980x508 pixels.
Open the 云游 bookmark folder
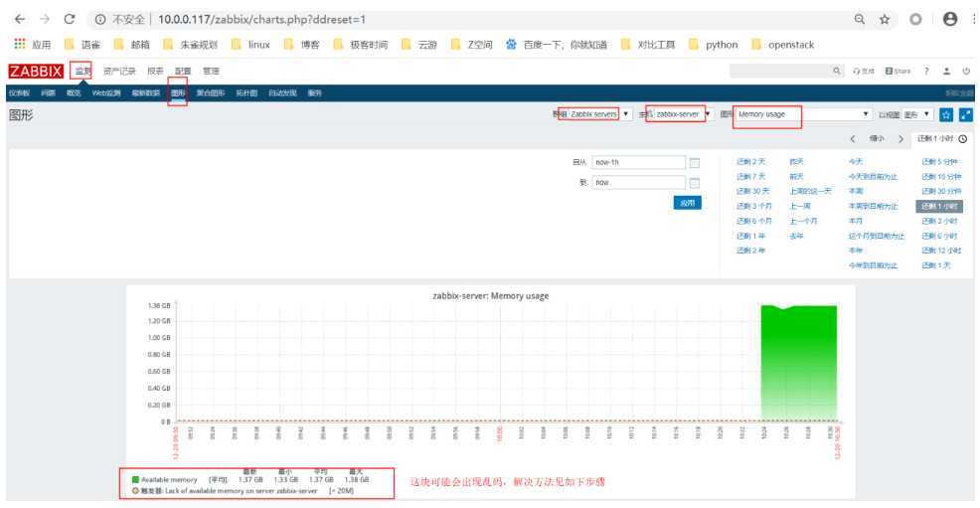tap(419, 45)
